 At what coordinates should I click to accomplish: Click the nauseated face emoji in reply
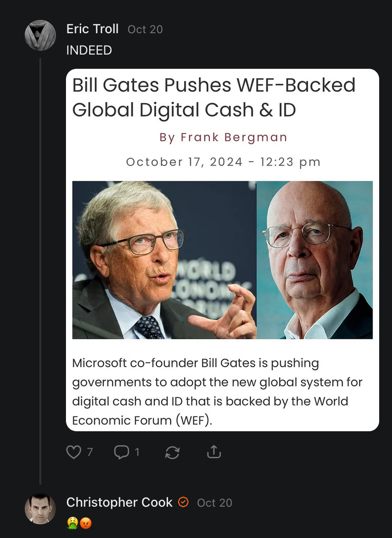(72, 523)
